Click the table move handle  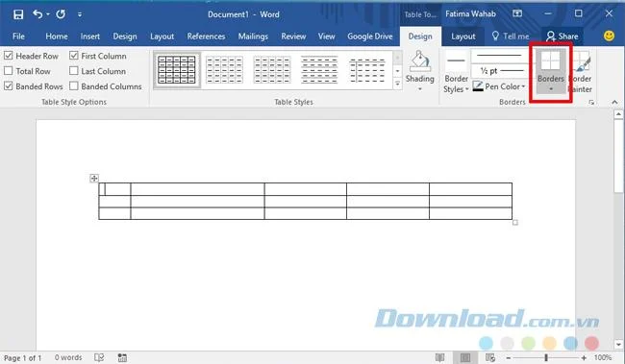[94, 178]
